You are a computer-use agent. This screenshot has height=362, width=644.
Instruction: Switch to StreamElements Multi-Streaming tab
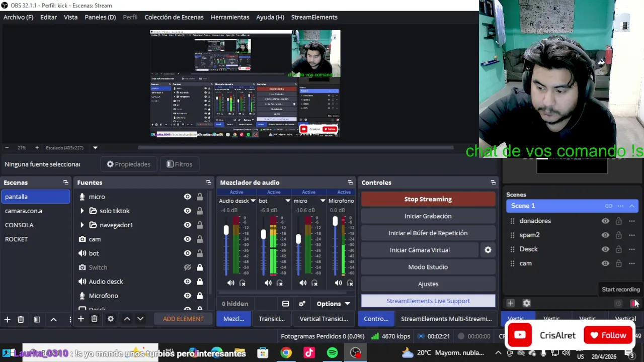pos(446,319)
